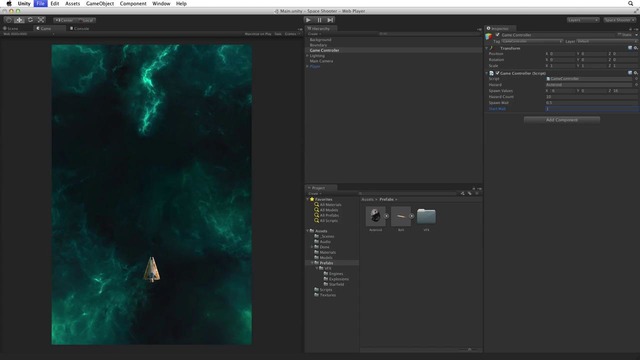
Task: Open the Game Controller script help icon
Action: click(630, 73)
